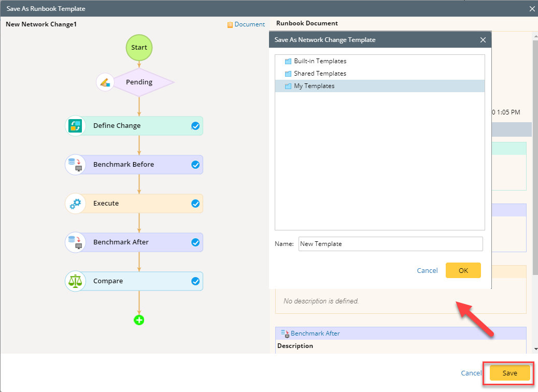Viewport: 538px width, 392px height.
Task: Click the template Name input field
Action: coord(390,244)
